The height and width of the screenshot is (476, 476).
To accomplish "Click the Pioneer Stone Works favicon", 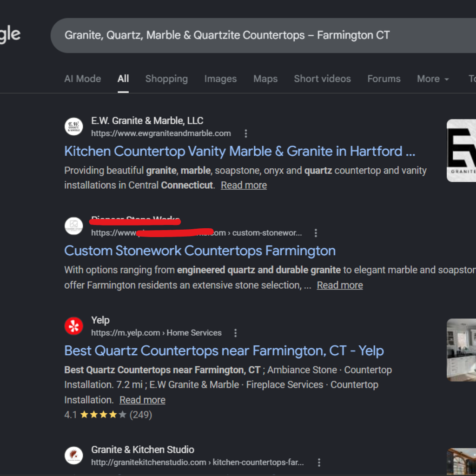I will point(74,226).
